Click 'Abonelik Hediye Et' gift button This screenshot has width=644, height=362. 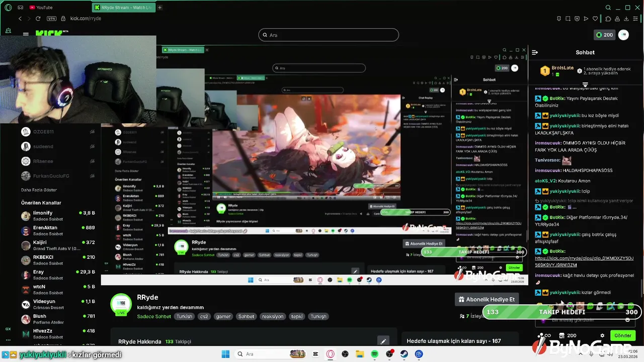coord(486,299)
